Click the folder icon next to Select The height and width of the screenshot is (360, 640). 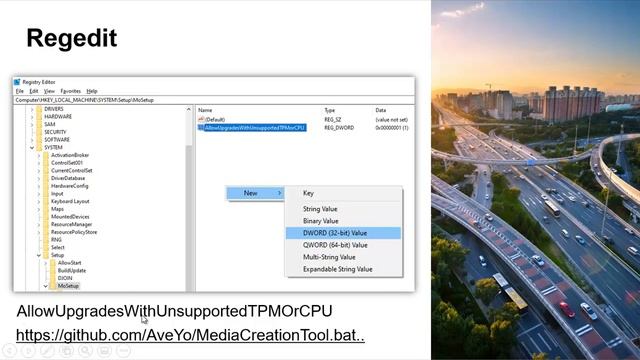(x=46, y=247)
